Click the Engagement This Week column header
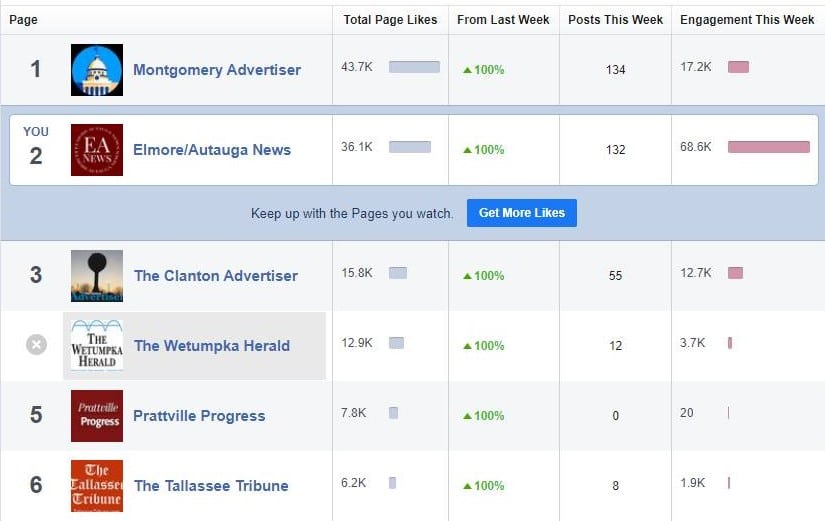This screenshot has height=521, width=825. pos(747,20)
